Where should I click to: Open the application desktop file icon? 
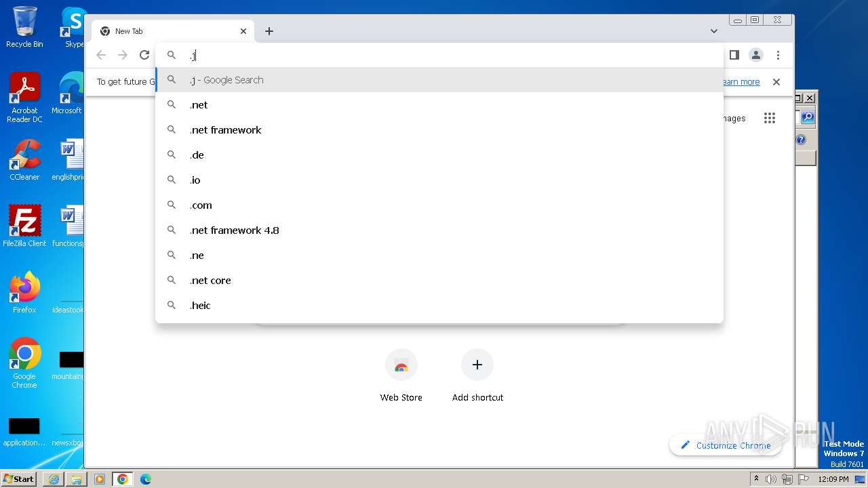click(24, 432)
